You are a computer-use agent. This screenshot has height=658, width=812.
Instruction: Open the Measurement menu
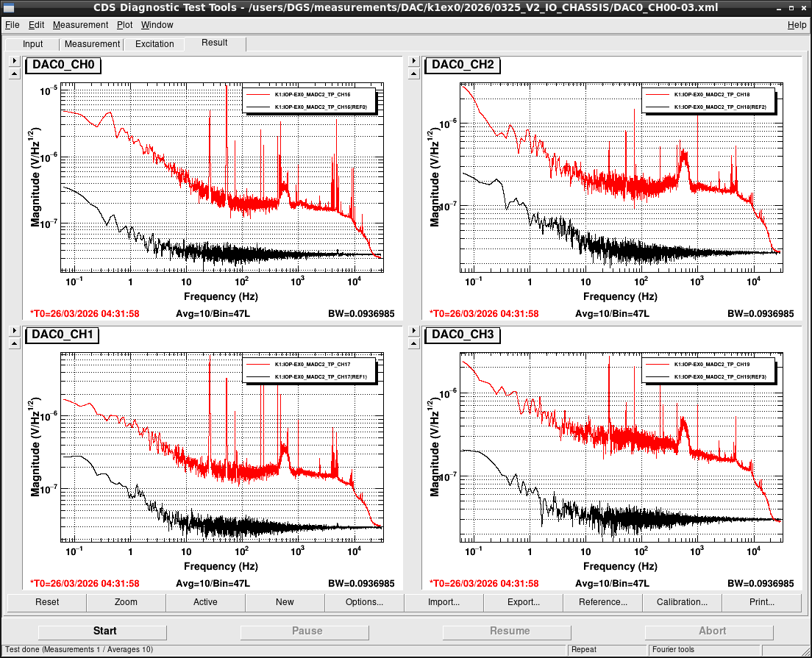click(x=80, y=25)
